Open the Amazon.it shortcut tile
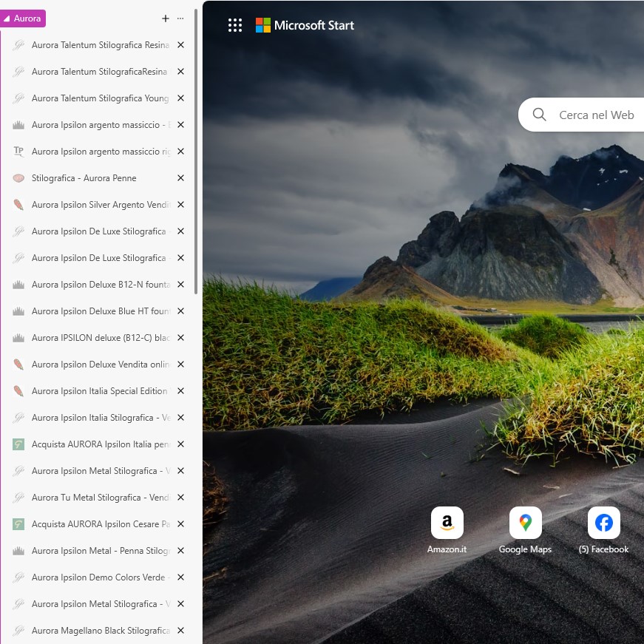 (x=447, y=523)
